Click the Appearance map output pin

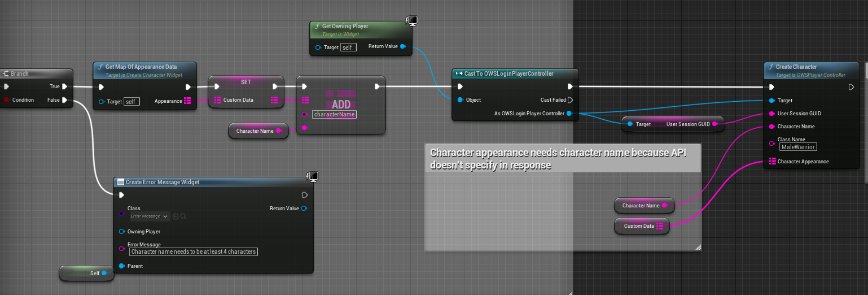click(187, 101)
